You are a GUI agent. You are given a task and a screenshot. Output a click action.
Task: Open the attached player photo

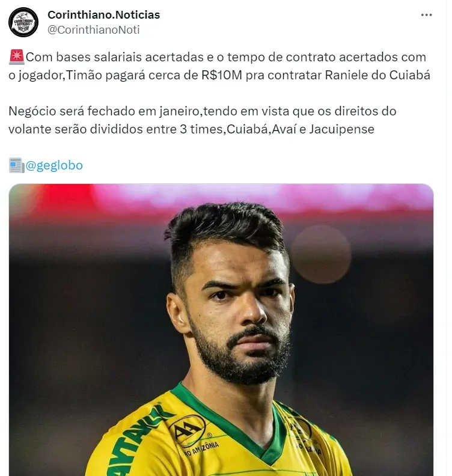click(221, 330)
